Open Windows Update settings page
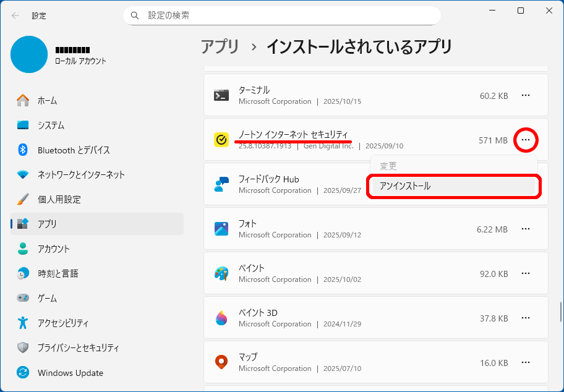The image size is (564, 392). pyautogui.click(x=70, y=373)
